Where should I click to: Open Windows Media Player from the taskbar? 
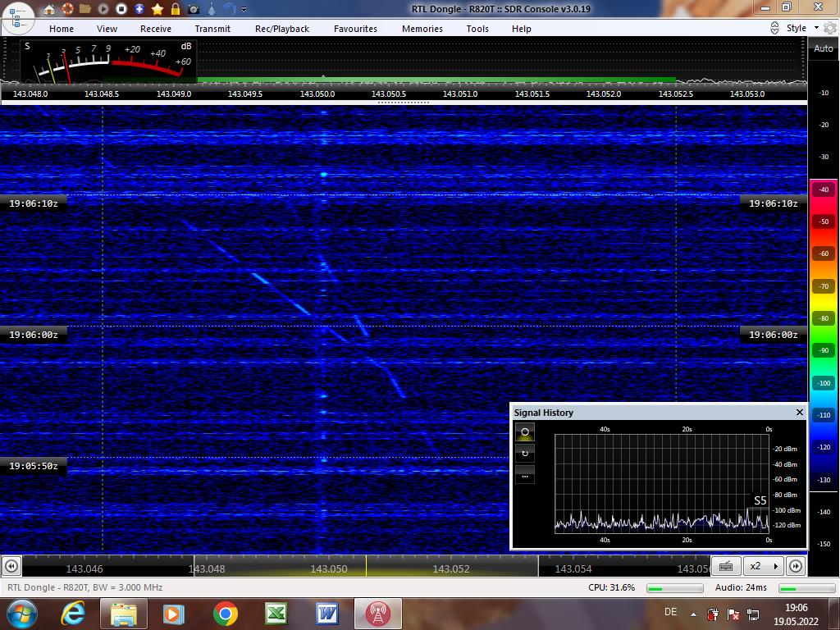174,614
